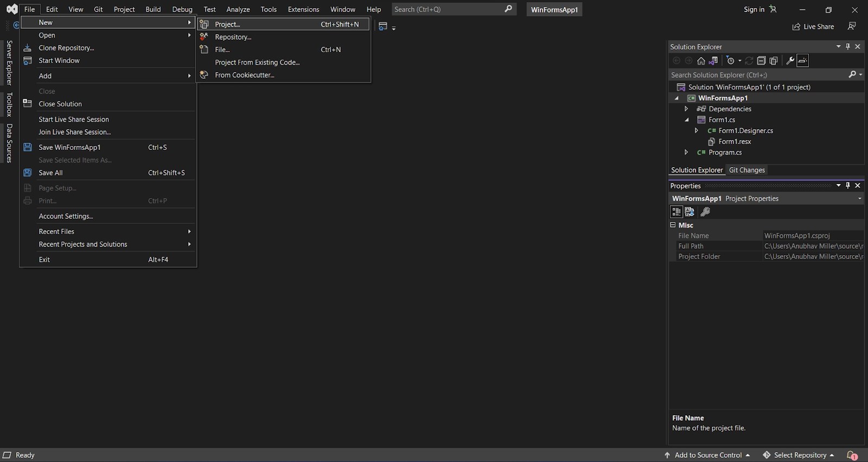
Task: Click toolbar icon right of the New submenu
Action: pyautogui.click(x=383, y=27)
